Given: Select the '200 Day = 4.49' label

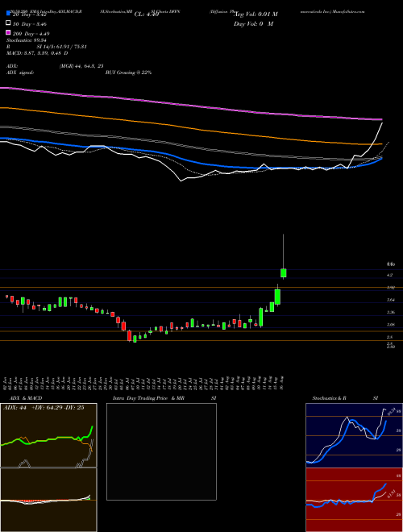Looking at the screenshot, I should (x=31, y=34).
